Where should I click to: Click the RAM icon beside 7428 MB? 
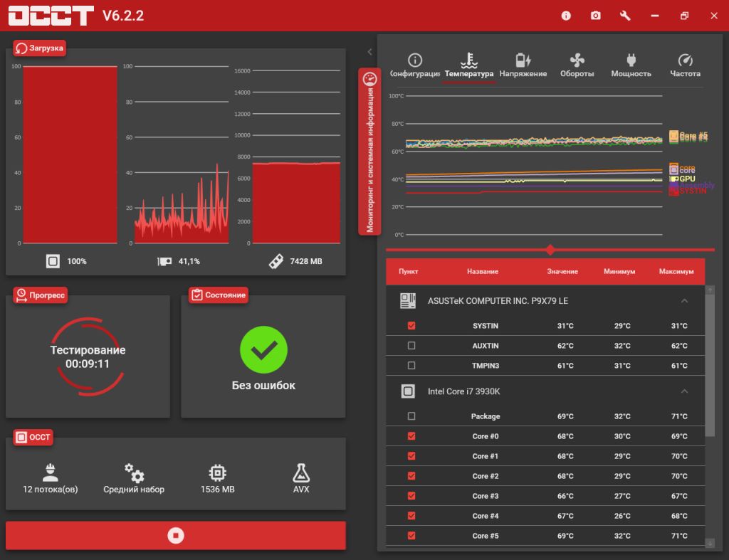coord(276,261)
